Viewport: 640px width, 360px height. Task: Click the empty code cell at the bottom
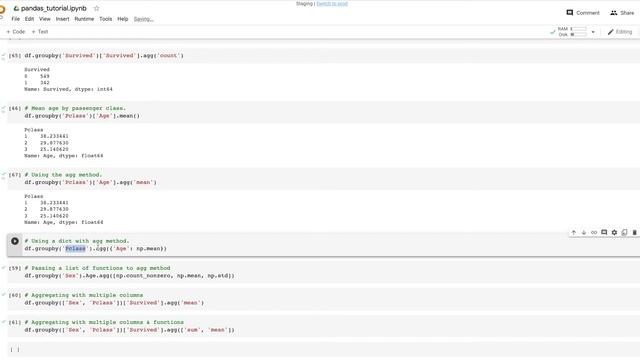[x=323, y=349]
